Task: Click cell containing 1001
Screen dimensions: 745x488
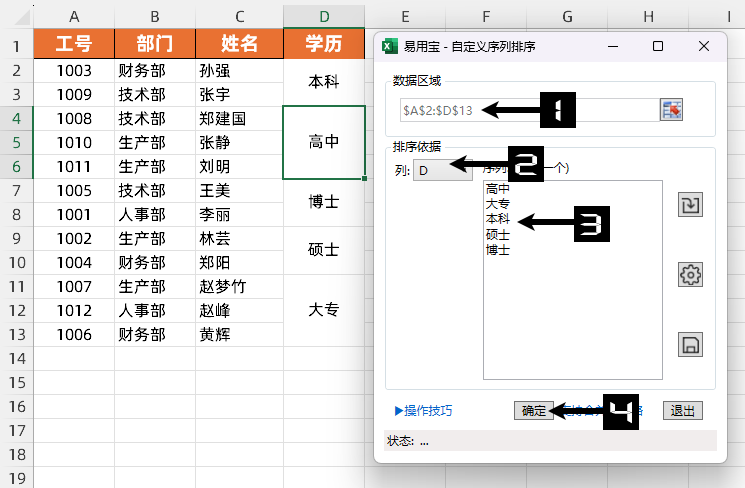Action: point(74,214)
